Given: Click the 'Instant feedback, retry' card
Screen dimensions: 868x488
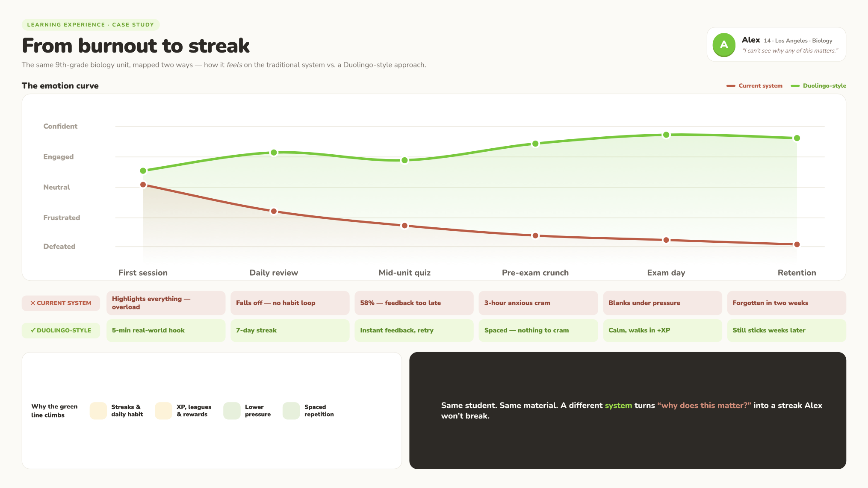Looking at the screenshot, I should [414, 330].
